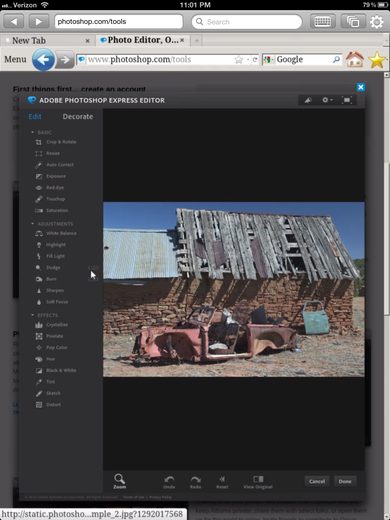Open a new browser tab with plus button
The width and height of the screenshot is (390, 520).
(197, 41)
